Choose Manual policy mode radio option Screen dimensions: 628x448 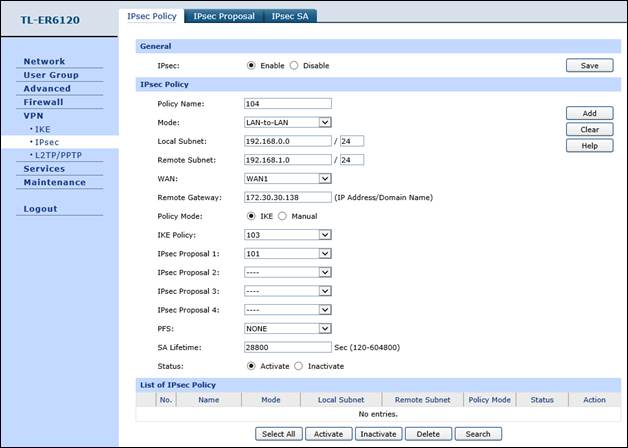(281, 216)
